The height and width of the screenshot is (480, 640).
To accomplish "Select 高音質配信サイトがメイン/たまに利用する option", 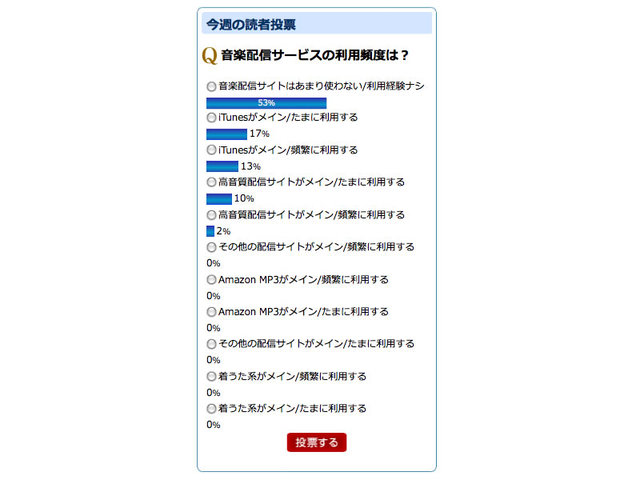I will [x=211, y=182].
